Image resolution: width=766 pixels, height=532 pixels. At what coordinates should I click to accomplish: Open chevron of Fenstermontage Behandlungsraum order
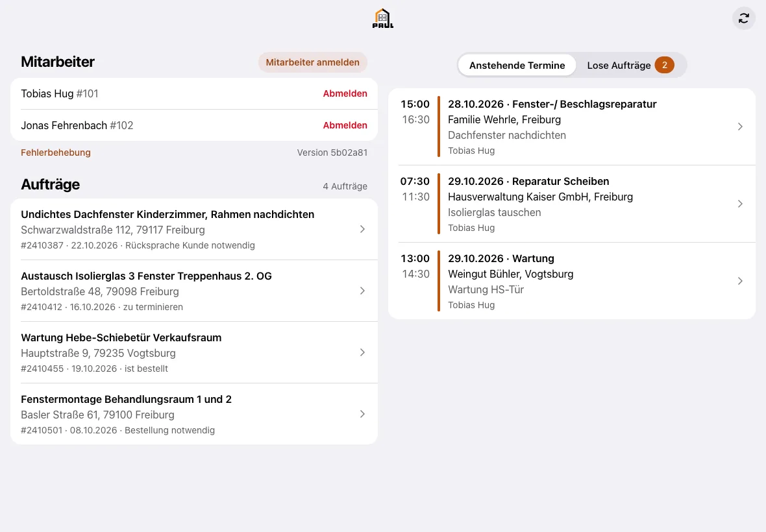point(362,414)
